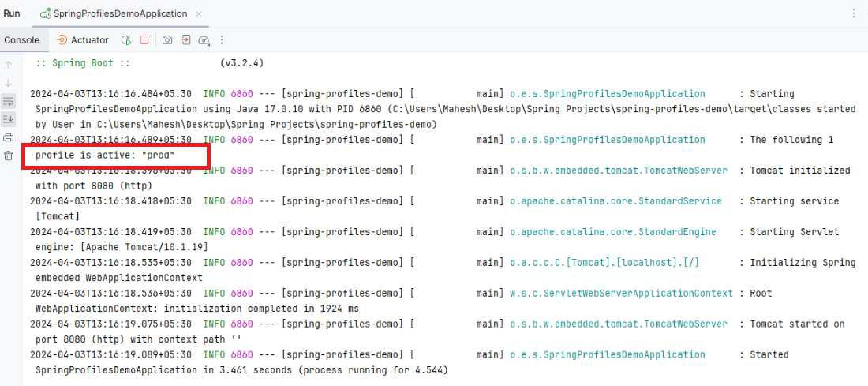Click the up arrow stack trace icon
Viewport: 868px width, 386px height.
9,65
